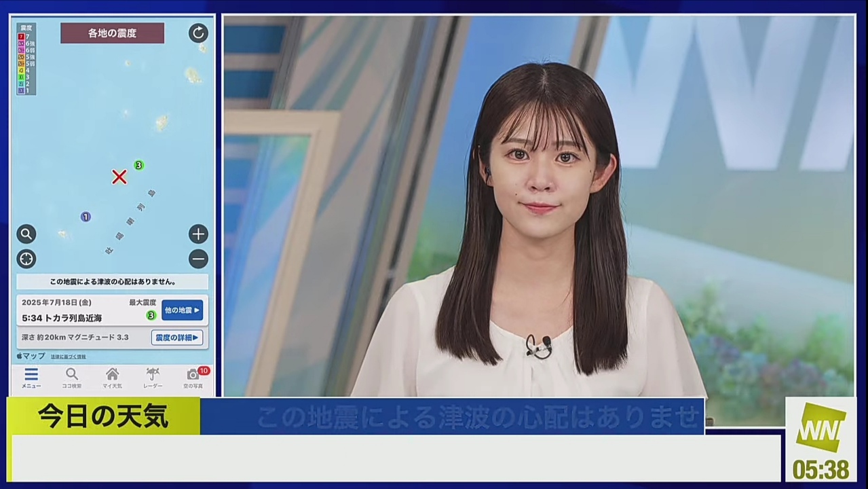The image size is (868, 489).
Task: Click the 最大震度 label
Action: click(143, 302)
